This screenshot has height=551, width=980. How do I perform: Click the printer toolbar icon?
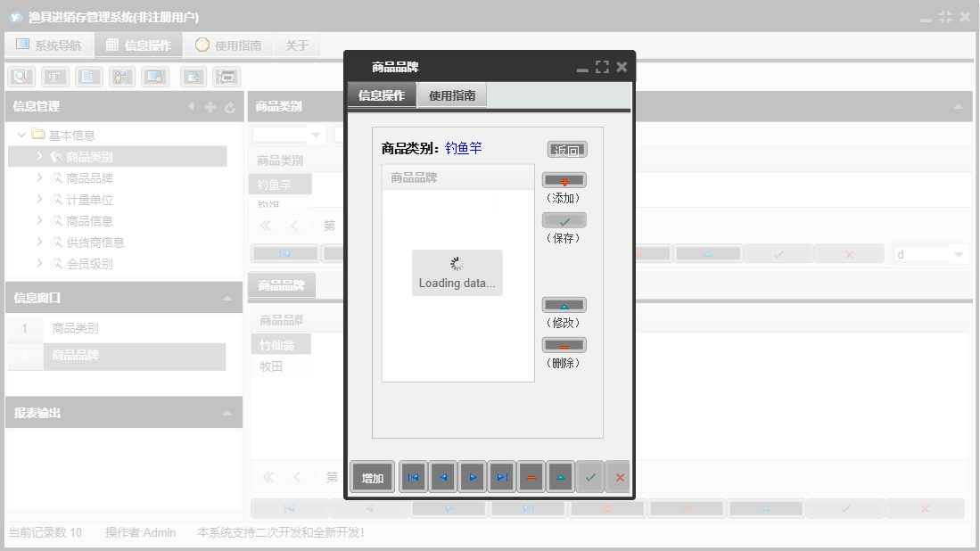(x=226, y=77)
